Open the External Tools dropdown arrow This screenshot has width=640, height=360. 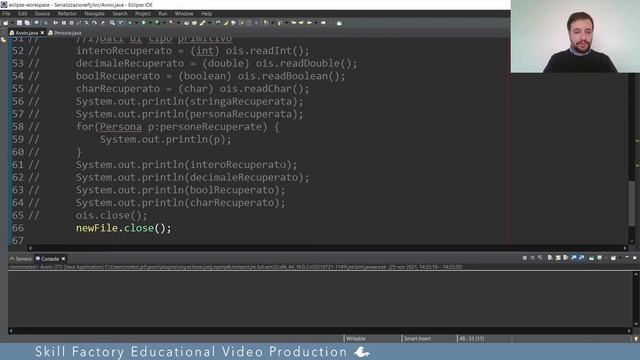click(178, 23)
